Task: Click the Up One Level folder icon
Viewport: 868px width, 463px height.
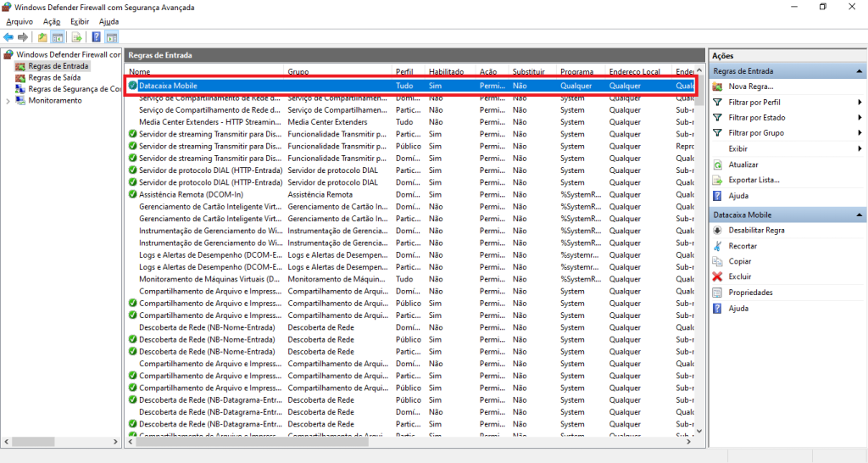Action: tap(42, 37)
